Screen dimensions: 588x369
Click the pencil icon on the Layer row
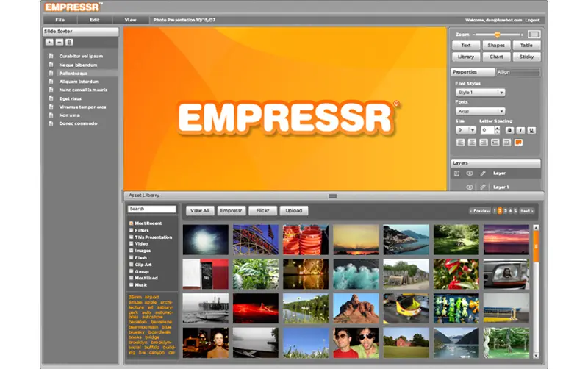tap(483, 173)
